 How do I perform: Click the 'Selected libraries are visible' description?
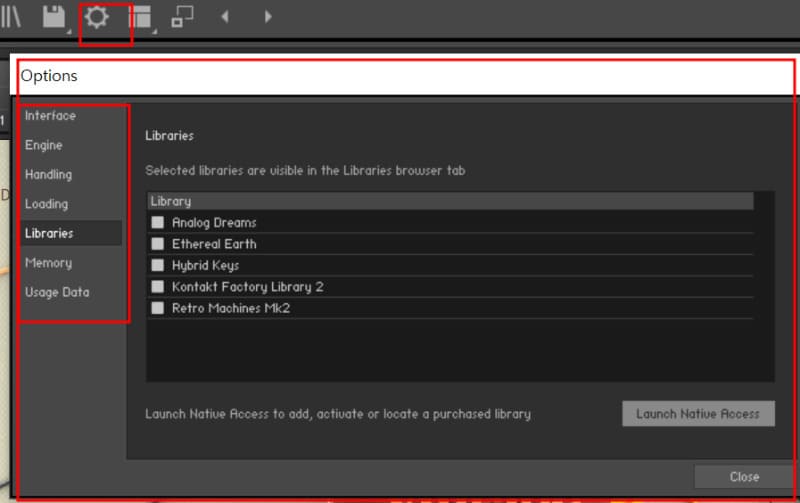pos(305,170)
